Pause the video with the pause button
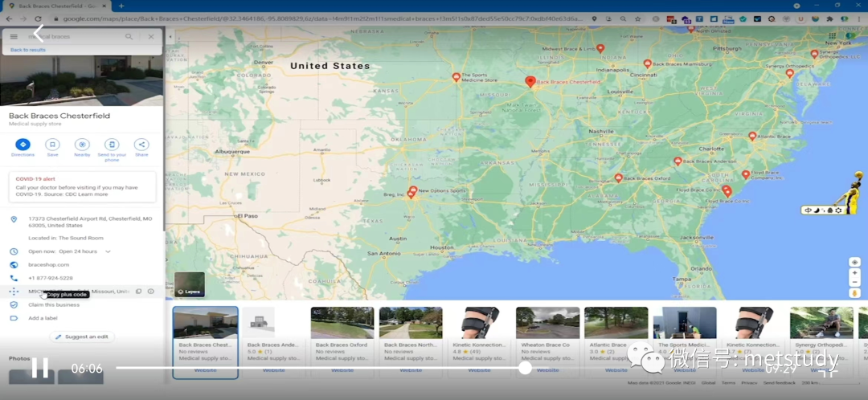The height and width of the screenshot is (400, 868). click(40, 367)
